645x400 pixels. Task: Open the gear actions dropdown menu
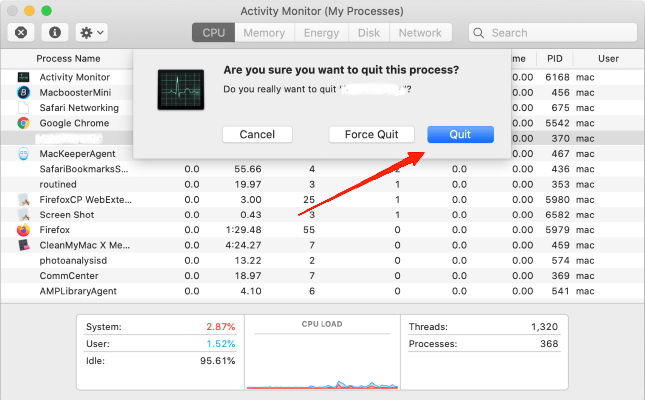click(91, 32)
